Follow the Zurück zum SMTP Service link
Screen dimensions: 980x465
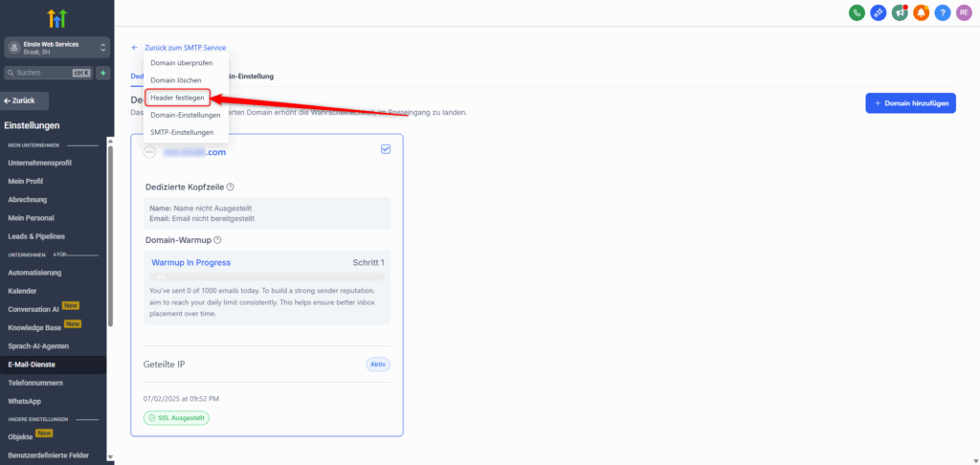click(x=185, y=48)
